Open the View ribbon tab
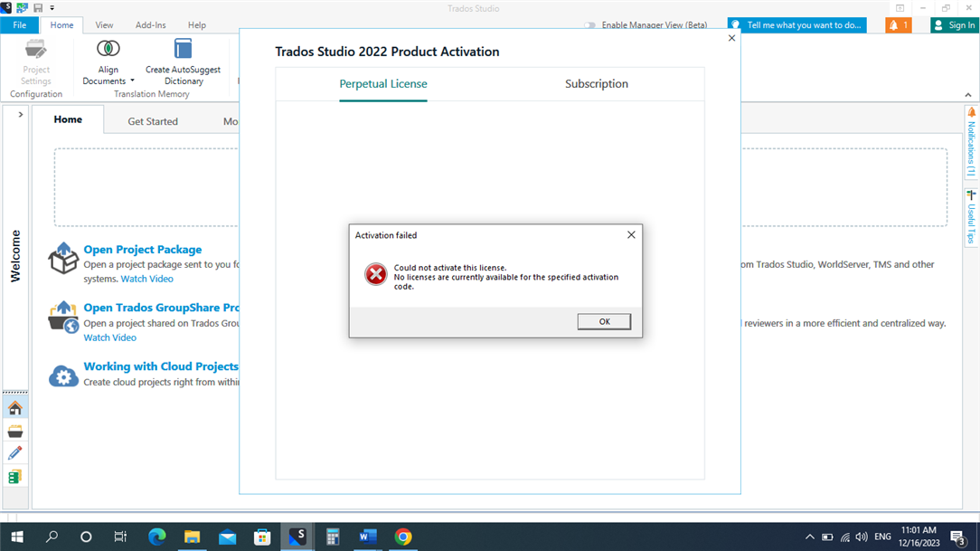This screenshot has width=980, height=551. coord(104,25)
